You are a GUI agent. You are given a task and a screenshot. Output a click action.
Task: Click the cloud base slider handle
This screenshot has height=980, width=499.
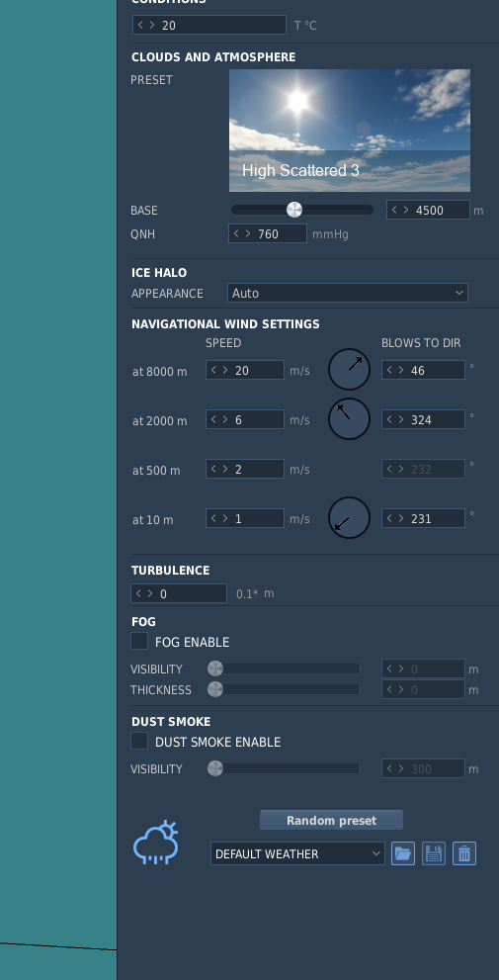[294, 210]
